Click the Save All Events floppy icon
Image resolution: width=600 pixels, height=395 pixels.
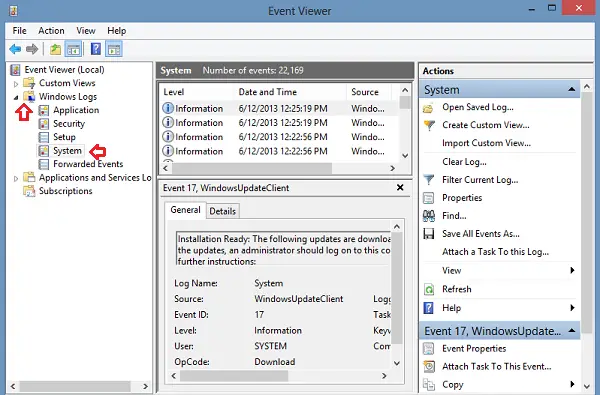pyautogui.click(x=429, y=234)
